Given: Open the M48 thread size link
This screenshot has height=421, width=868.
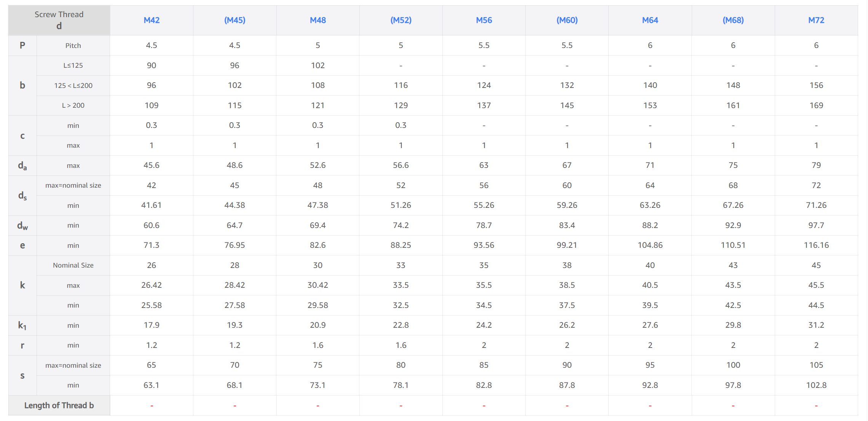Looking at the screenshot, I should [318, 20].
